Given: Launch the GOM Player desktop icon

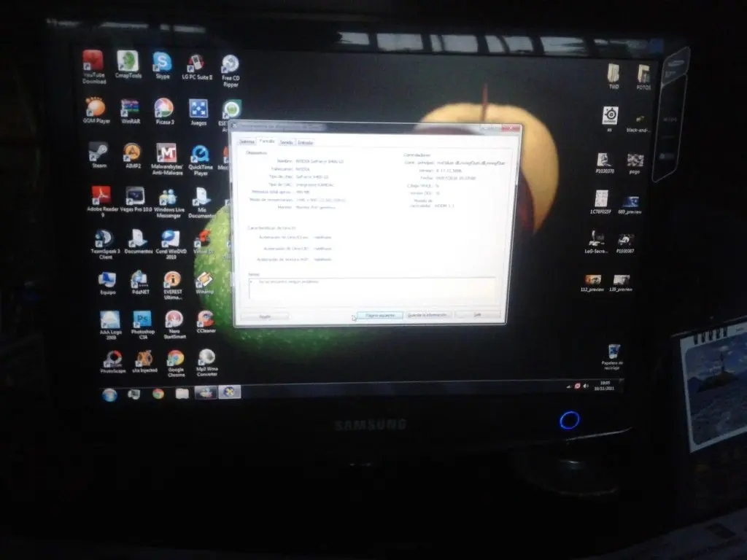Looking at the screenshot, I should pyautogui.click(x=96, y=110).
